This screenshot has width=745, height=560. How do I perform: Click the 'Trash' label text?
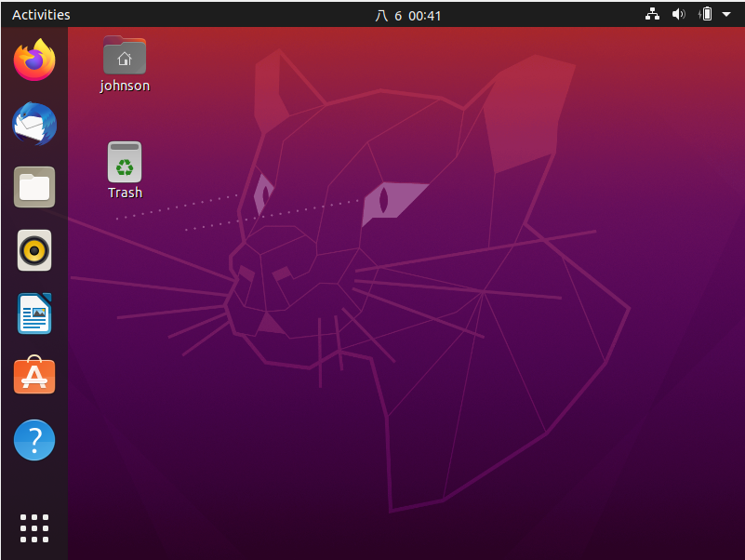point(125,193)
